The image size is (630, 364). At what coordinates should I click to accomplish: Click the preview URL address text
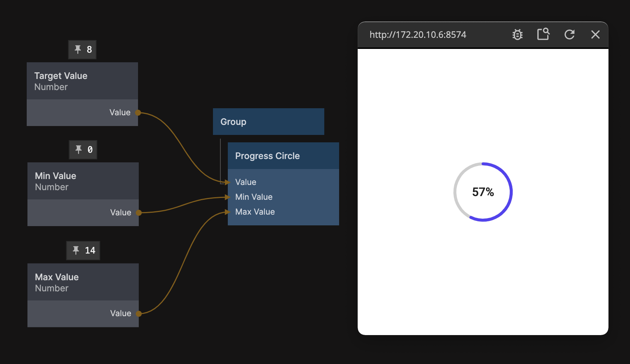tap(418, 34)
